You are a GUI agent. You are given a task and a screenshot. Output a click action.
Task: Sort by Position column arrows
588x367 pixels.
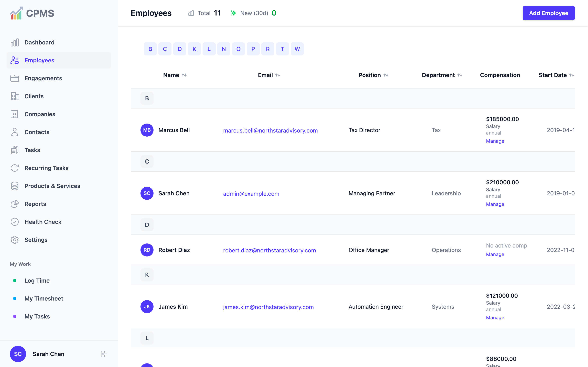(386, 75)
